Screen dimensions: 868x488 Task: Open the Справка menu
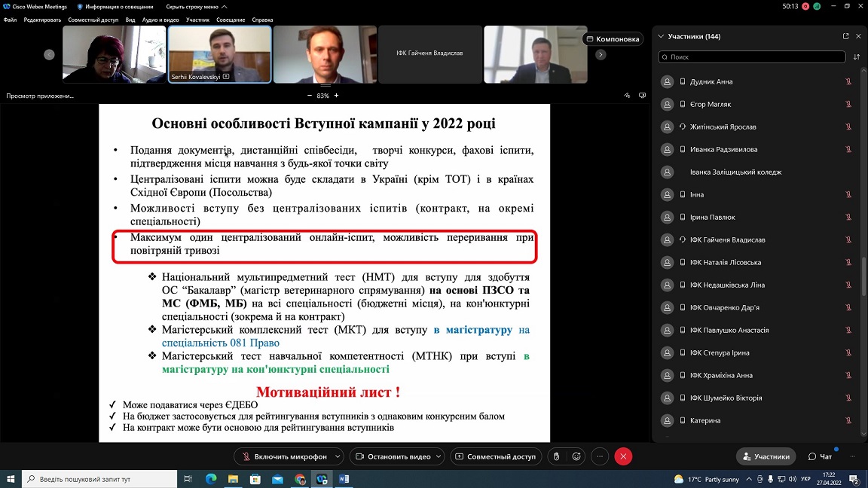pyautogui.click(x=262, y=20)
